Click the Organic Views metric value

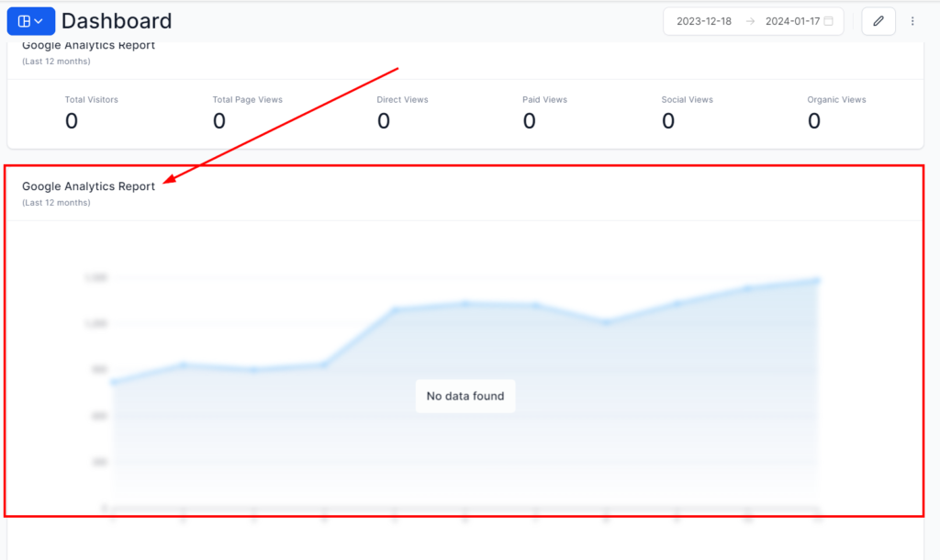[813, 121]
